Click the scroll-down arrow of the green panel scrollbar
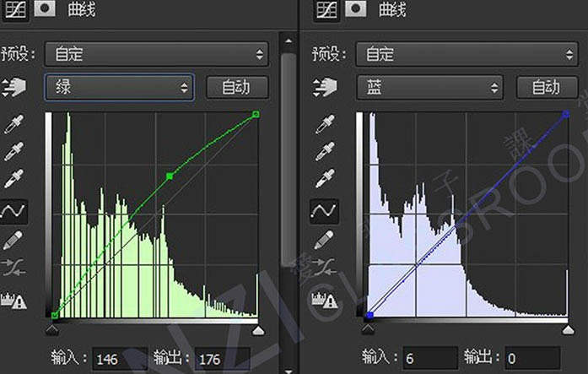 289,371
